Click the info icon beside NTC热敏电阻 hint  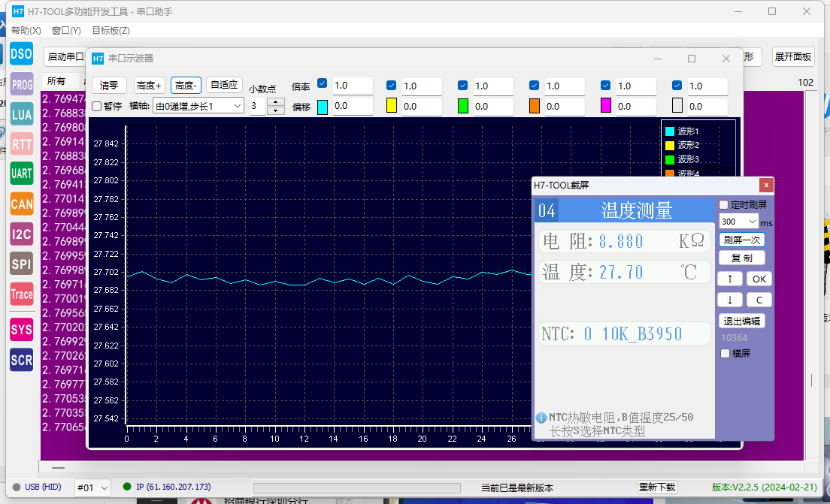point(541,418)
